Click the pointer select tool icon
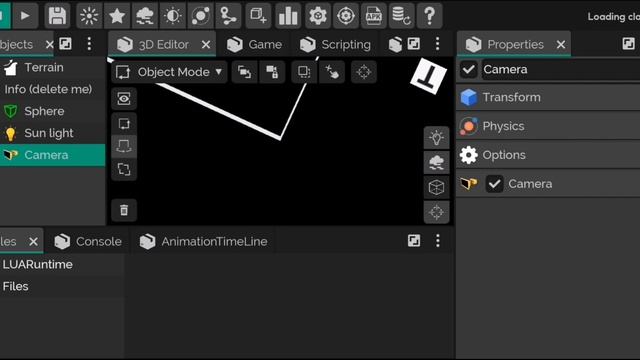Screen dimensions: 640x360 coord(332,72)
